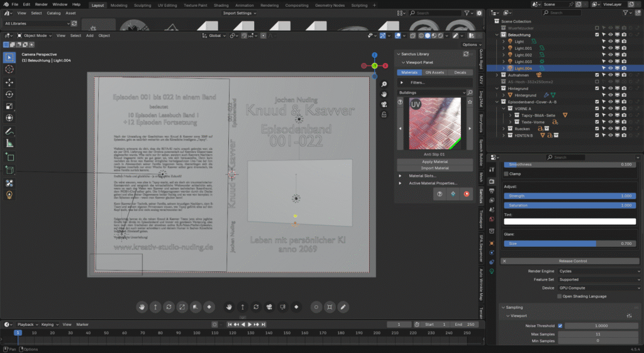Open the Global transform orientation dropdown

(214, 36)
